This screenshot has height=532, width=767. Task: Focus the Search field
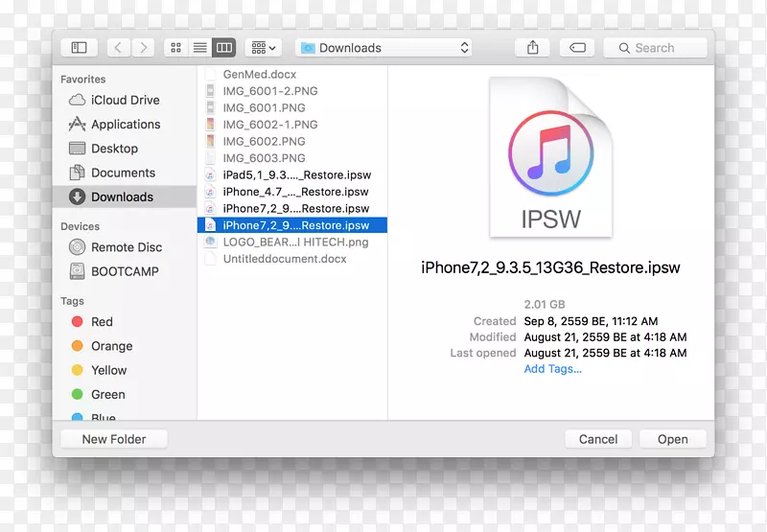click(656, 47)
